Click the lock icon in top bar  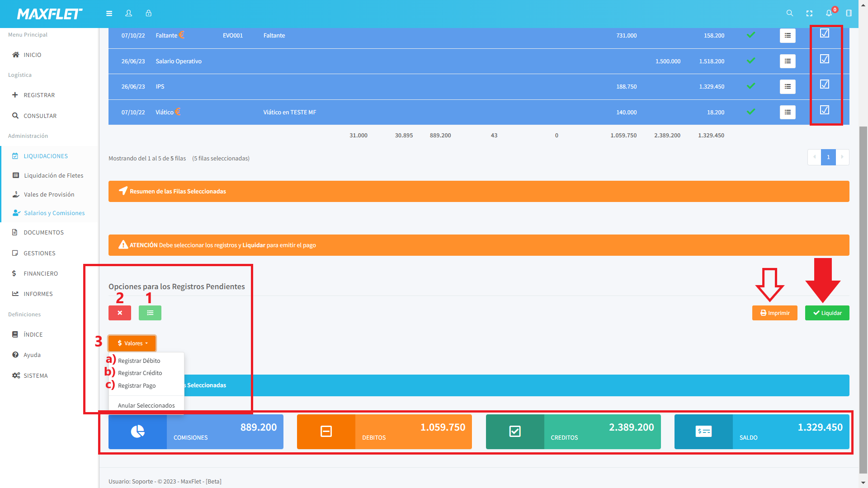click(148, 14)
